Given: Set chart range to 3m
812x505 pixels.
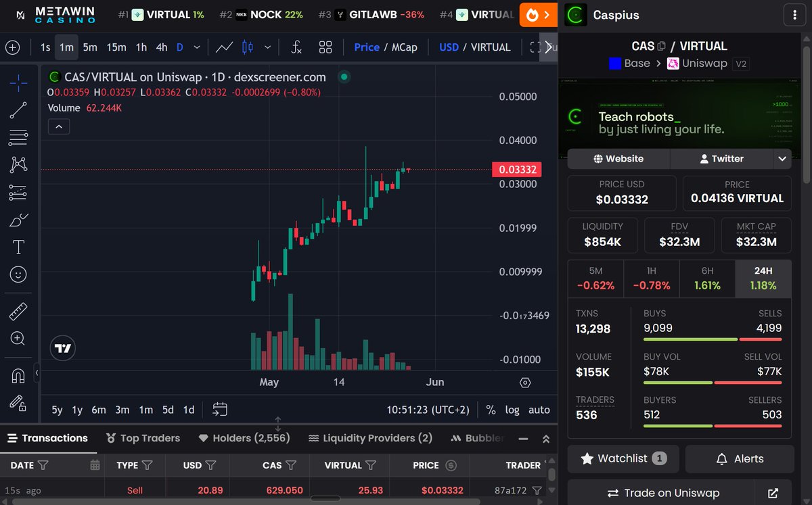Looking at the screenshot, I should [122, 410].
